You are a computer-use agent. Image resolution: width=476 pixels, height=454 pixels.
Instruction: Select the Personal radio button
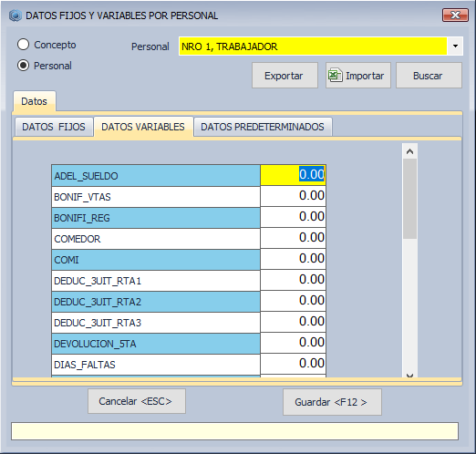(x=23, y=66)
